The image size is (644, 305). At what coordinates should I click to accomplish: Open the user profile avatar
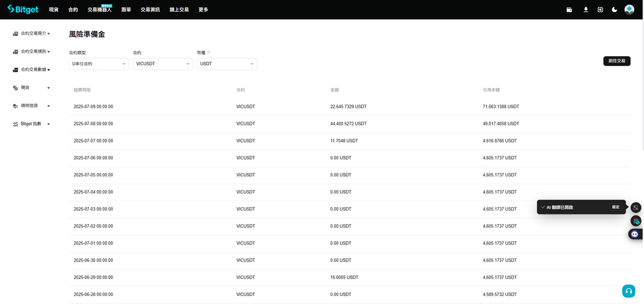pos(630,10)
